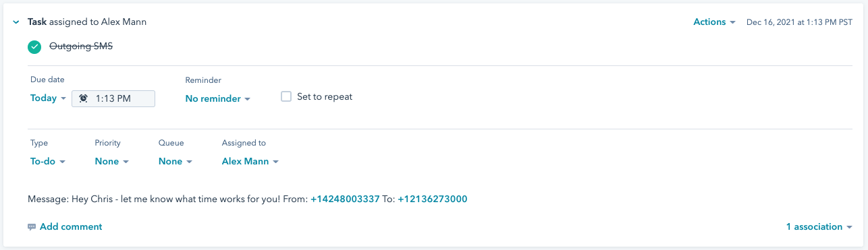
Task: Toggle the green task completion checkmark
Action: [34, 47]
